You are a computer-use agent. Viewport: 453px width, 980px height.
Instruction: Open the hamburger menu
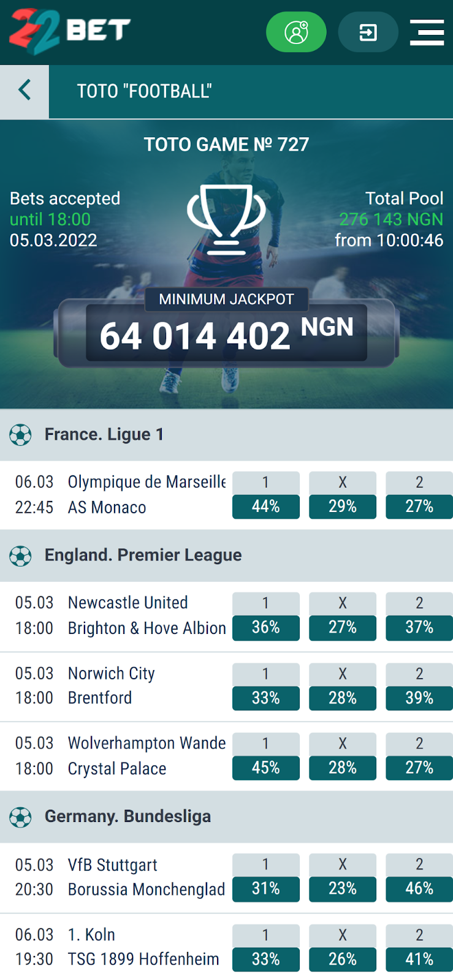(427, 32)
